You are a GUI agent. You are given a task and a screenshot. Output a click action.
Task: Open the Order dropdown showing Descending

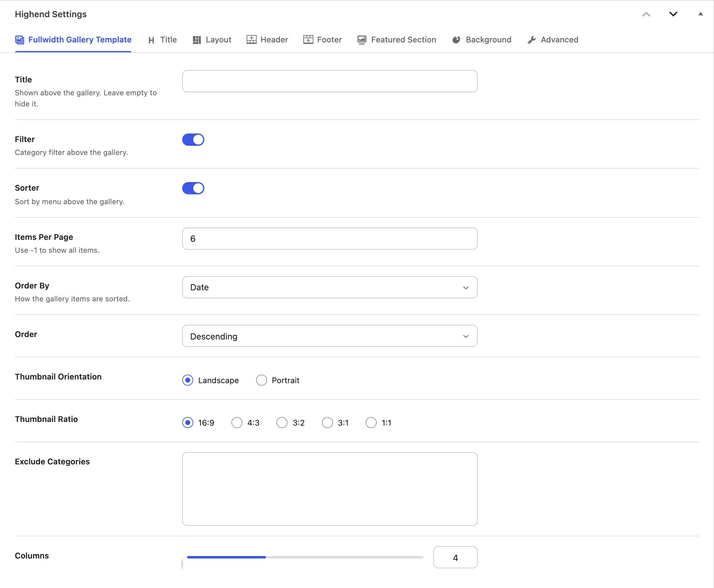coord(330,336)
